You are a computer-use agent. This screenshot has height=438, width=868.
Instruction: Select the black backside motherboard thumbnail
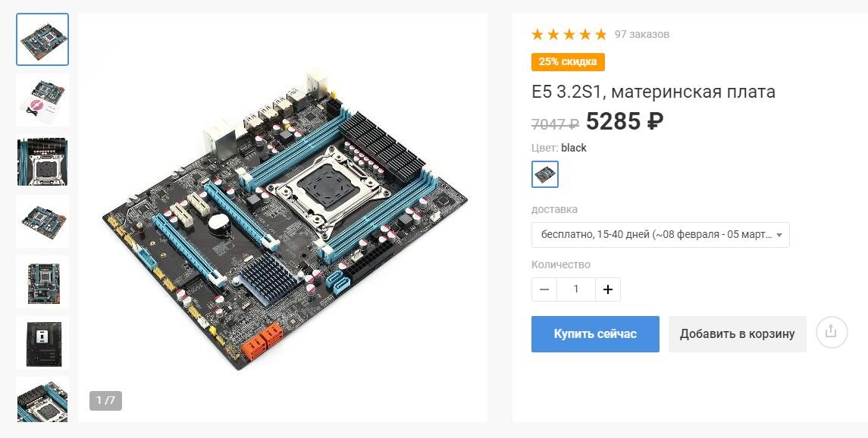point(42,343)
